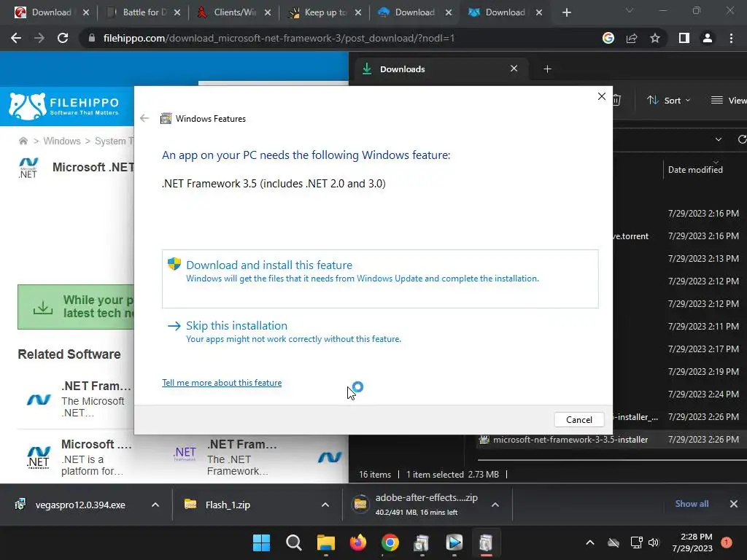This screenshot has height=560, width=747.
Task: Close the Keep up to tab
Action: point(358,12)
